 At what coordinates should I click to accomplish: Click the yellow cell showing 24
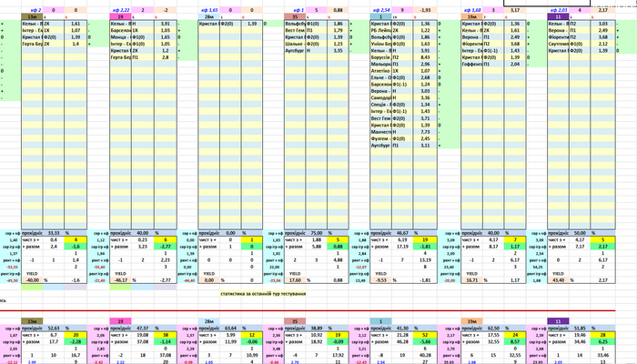point(515,335)
